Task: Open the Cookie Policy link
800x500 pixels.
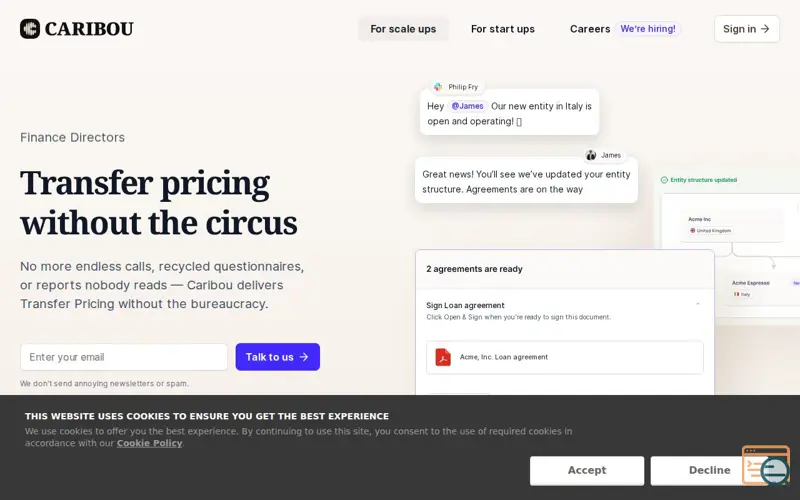Action: [x=149, y=443]
